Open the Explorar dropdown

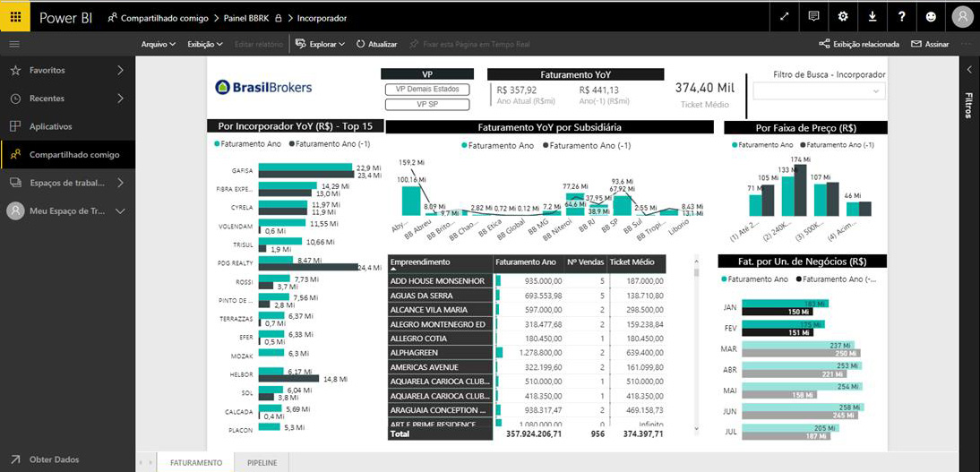pos(320,45)
